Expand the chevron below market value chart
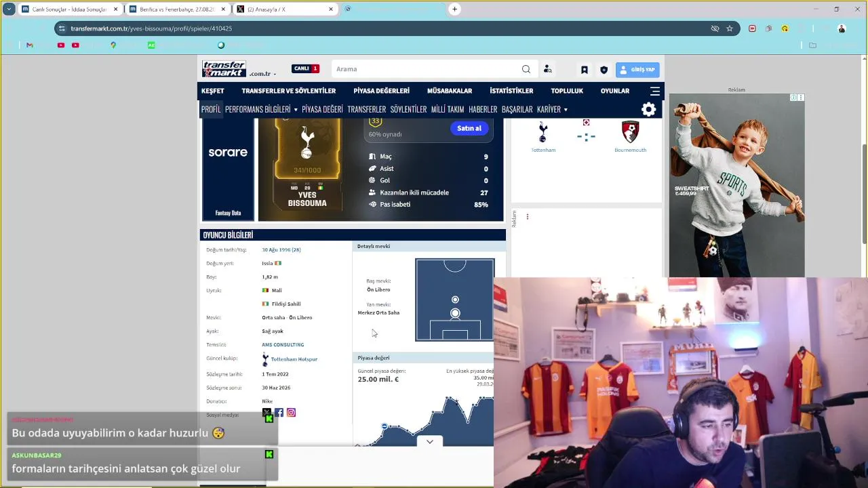Screen dimensions: 868x488 [429, 441]
